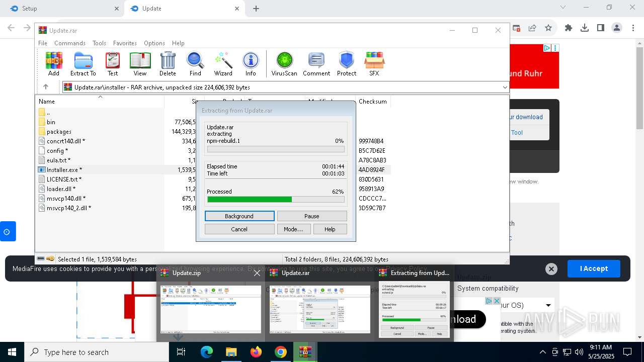Sort by Name column header

[100, 102]
